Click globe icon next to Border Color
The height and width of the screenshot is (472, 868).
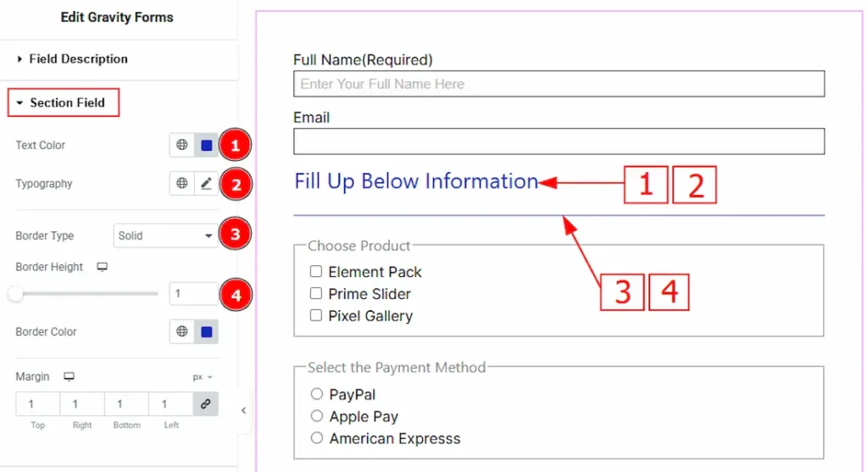pos(181,331)
